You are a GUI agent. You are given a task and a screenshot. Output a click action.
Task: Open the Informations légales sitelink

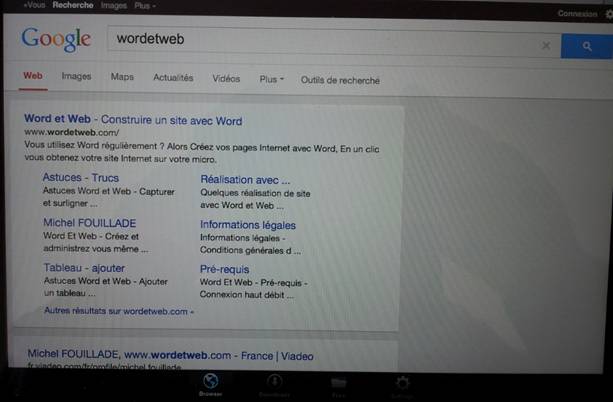pyautogui.click(x=248, y=225)
